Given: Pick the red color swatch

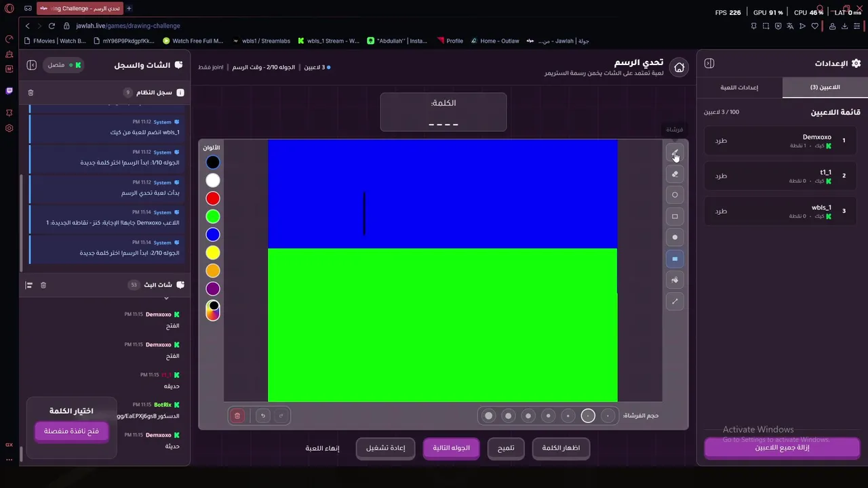Looking at the screenshot, I should (x=213, y=199).
